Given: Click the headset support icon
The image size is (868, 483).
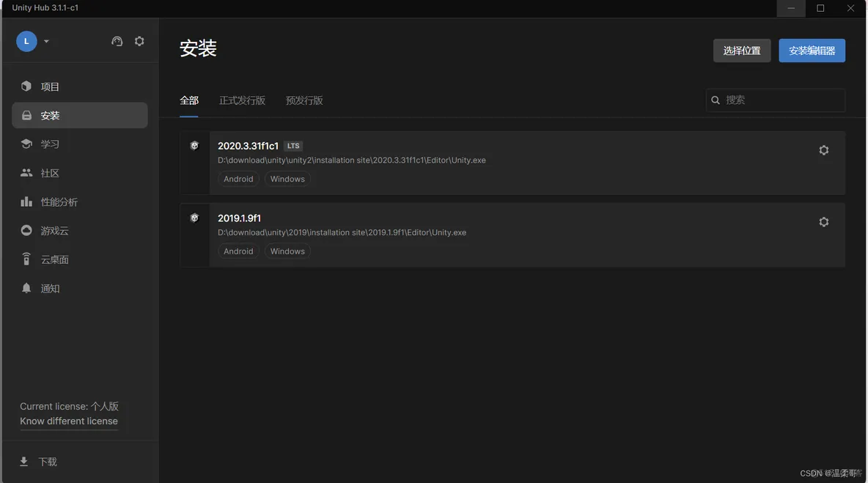Looking at the screenshot, I should pyautogui.click(x=117, y=42).
